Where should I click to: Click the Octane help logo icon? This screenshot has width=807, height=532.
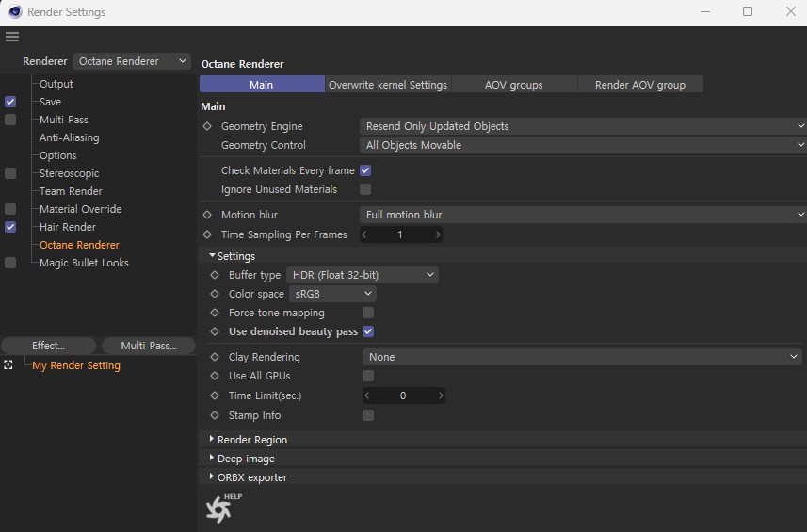[x=219, y=508]
